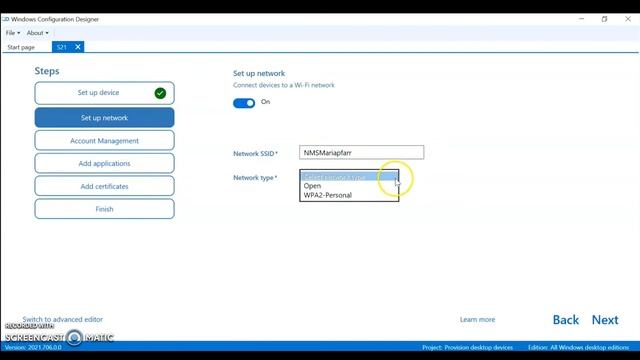
Task: Minimize the Windows Configuration Designer window
Action: (581, 19)
